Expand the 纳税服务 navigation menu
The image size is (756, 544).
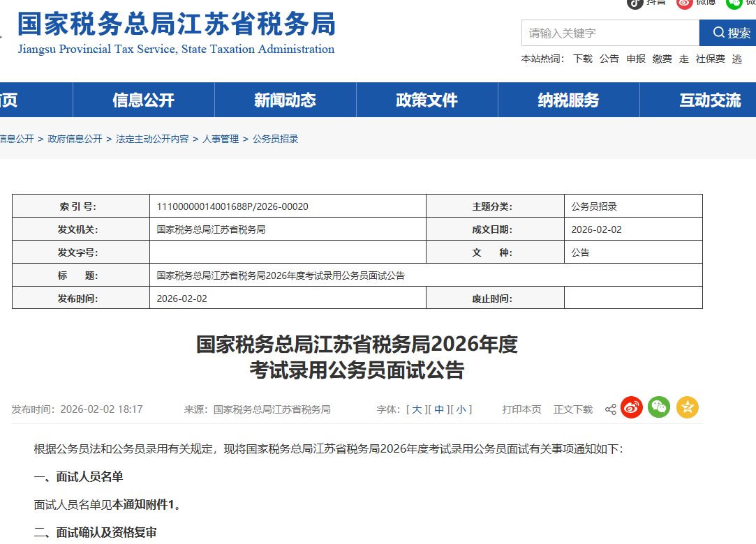(x=568, y=100)
